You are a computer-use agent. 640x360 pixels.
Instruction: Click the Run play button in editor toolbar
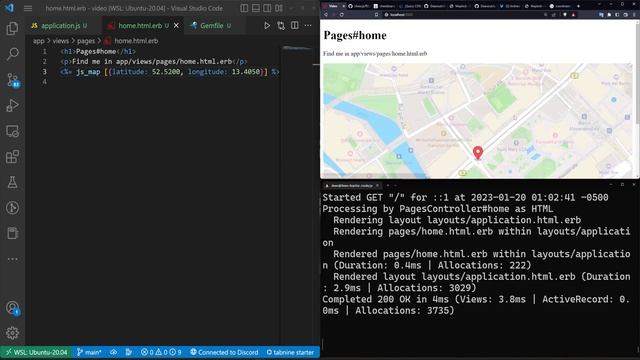tap(267, 26)
